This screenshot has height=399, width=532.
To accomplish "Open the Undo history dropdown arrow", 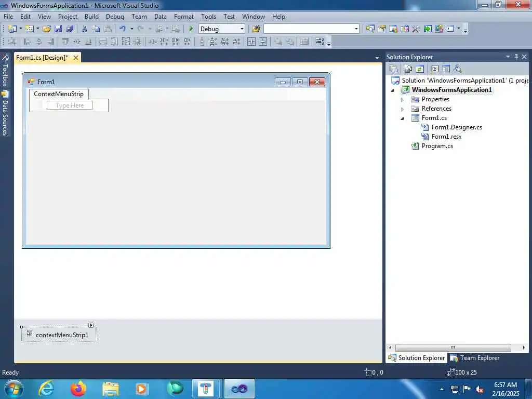I will click(131, 29).
